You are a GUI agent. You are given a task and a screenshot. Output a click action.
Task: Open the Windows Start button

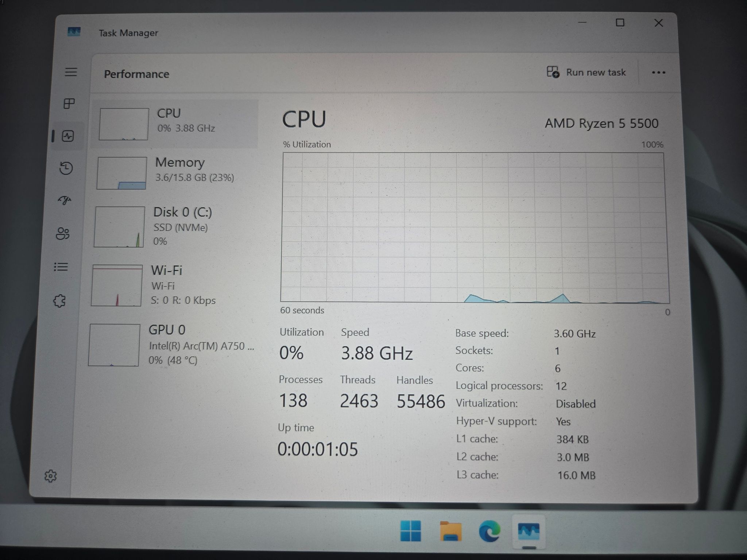(411, 531)
